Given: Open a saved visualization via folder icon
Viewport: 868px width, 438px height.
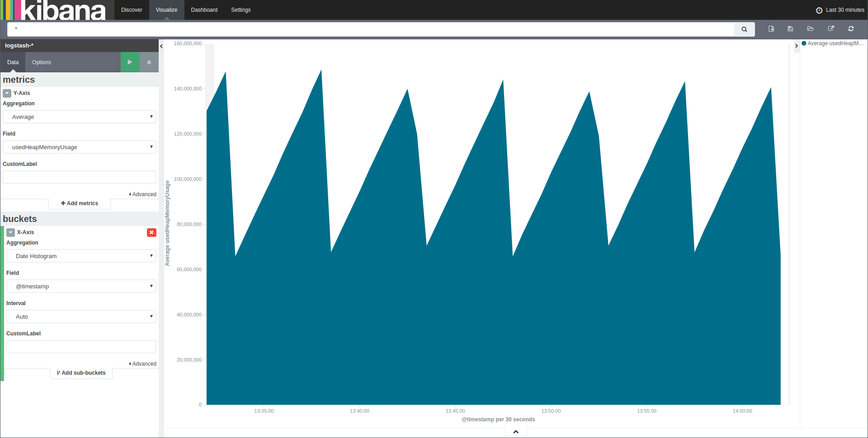Looking at the screenshot, I should point(810,29).
